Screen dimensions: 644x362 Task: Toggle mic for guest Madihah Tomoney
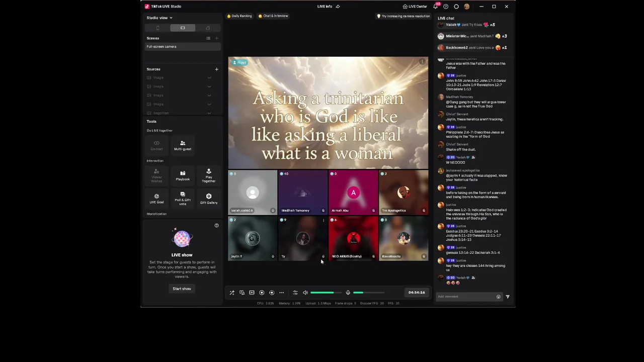tap(323, 211)
